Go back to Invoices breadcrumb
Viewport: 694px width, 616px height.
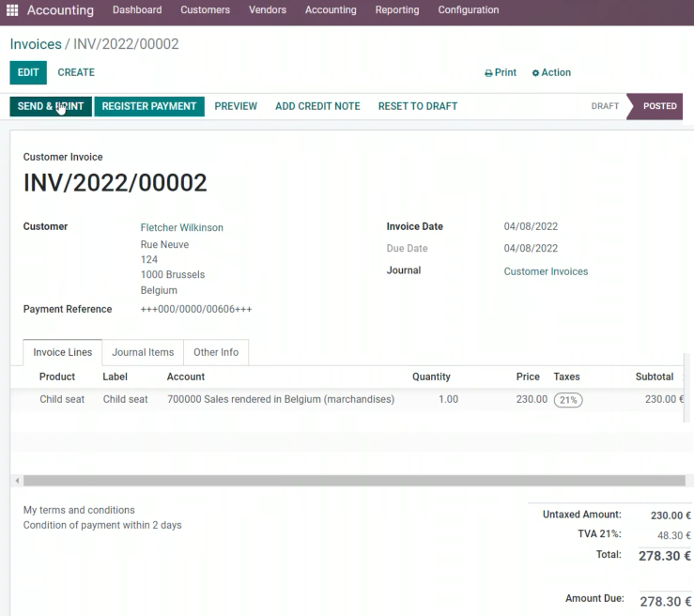36,44
